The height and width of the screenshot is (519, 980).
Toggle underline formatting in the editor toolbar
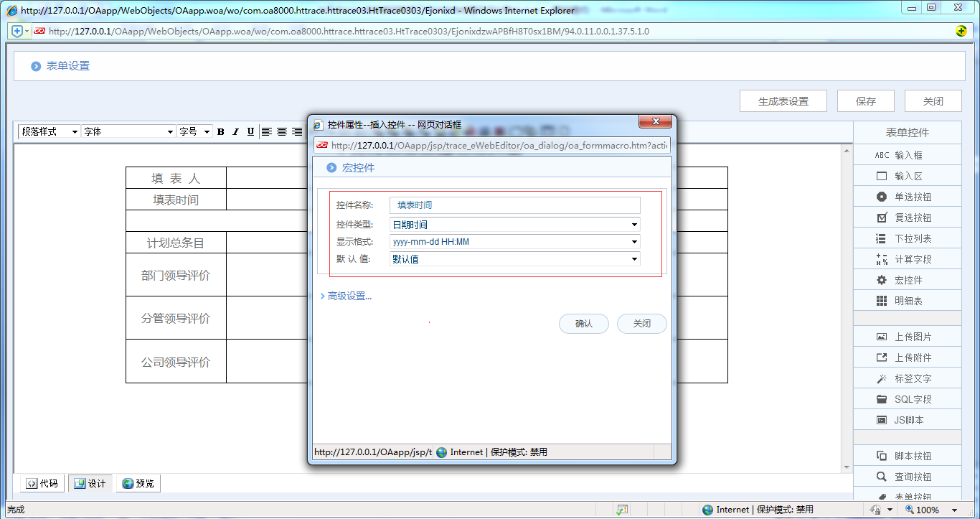(x=249, y=131)
